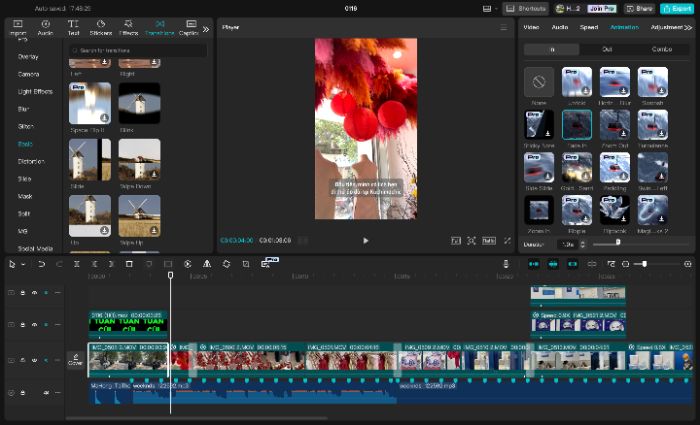Viewport: 700px width, 425px height.
Task: Hide the main video track with its eye icon
Action: [34, 360]
